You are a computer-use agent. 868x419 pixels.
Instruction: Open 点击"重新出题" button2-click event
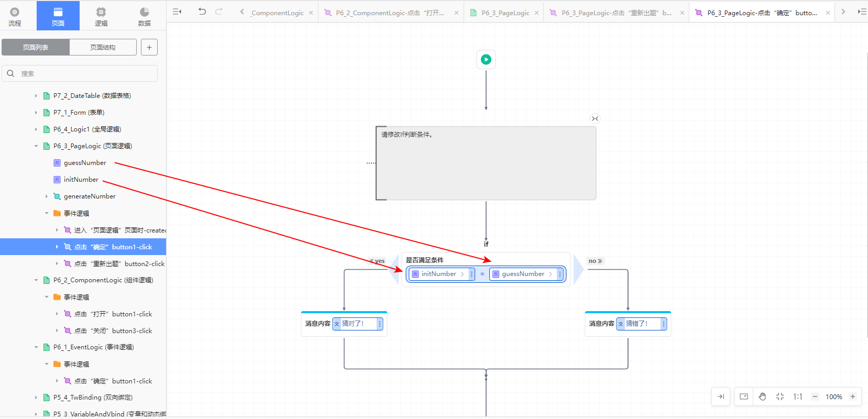pos(119,263)
